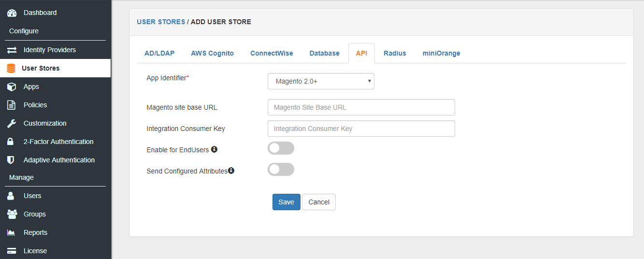644x259 pixels.
Task: Click the 2-Factor Authentication lock icon
Action: coord(11,142)
